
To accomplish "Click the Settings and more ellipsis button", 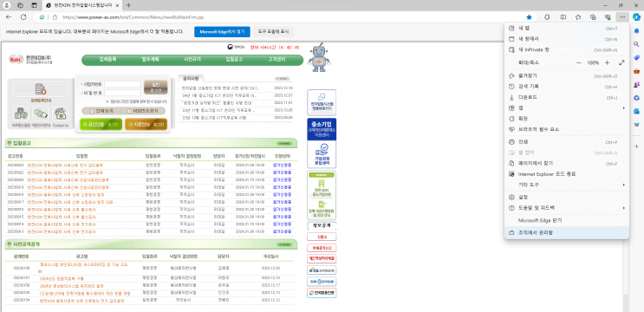I will click(622, 17).
